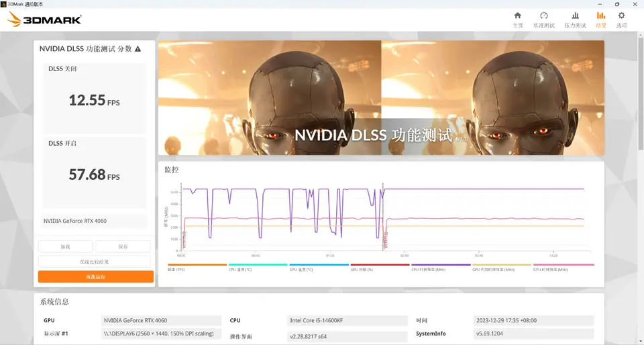Toggle the purple CPU 时钟频率 (MHz) legend entry
This screenshot has width=644, height=345.
(x=441, y=267)
